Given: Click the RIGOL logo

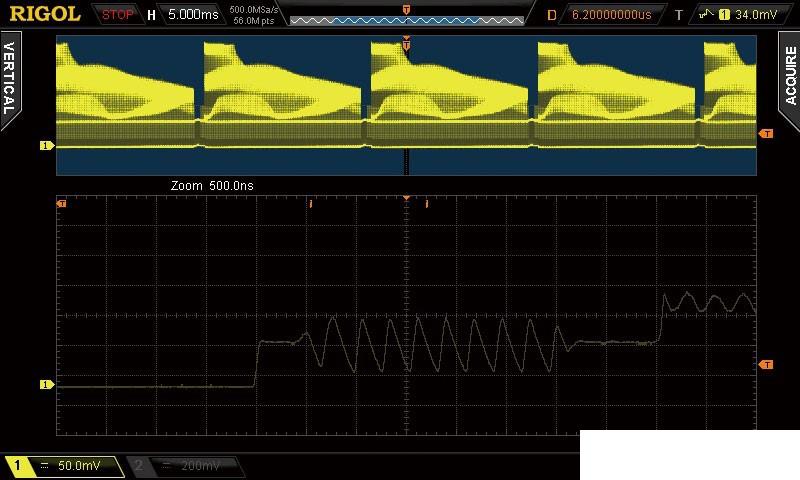Looking at the screenshot, I should point(45,14).
